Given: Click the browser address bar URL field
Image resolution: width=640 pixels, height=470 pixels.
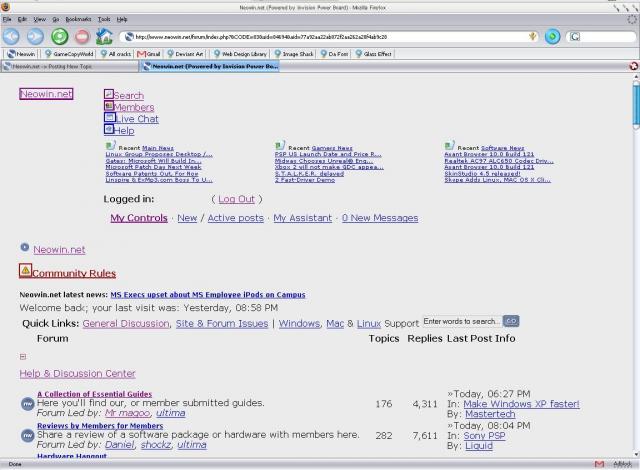Looking at the screenshot, I should click(x=331, y=37).
